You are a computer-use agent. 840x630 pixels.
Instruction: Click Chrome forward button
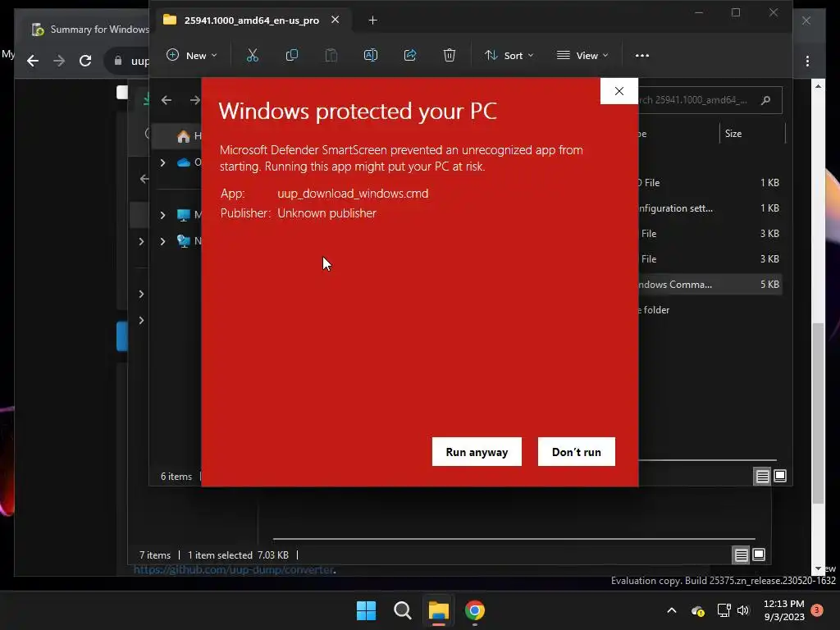59,61
